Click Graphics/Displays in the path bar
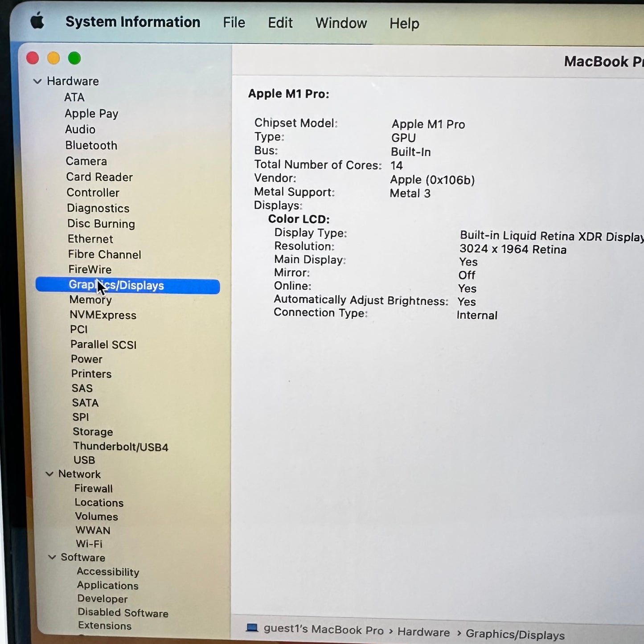Viewport: 644px width, 644px height. (515, 635)
